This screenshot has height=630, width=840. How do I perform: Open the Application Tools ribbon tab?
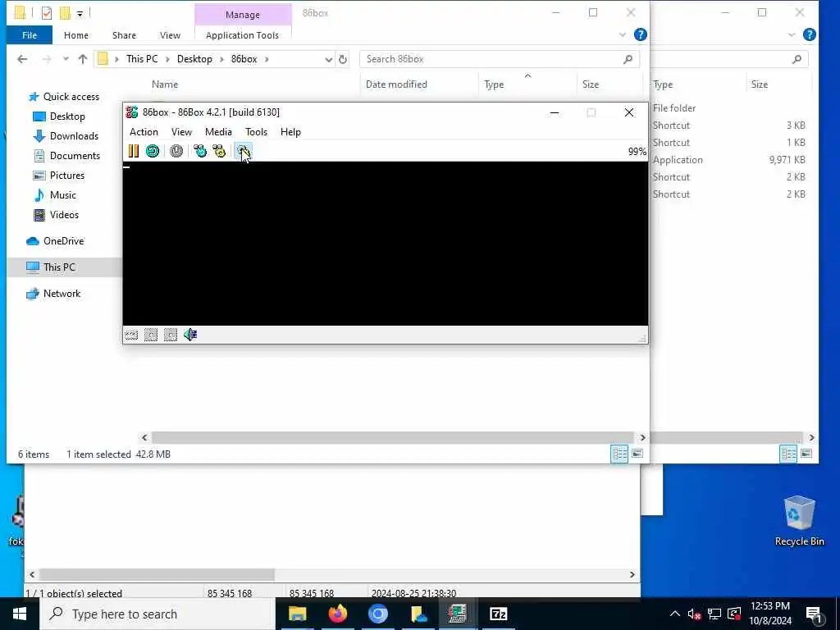(x=242, y=35)
